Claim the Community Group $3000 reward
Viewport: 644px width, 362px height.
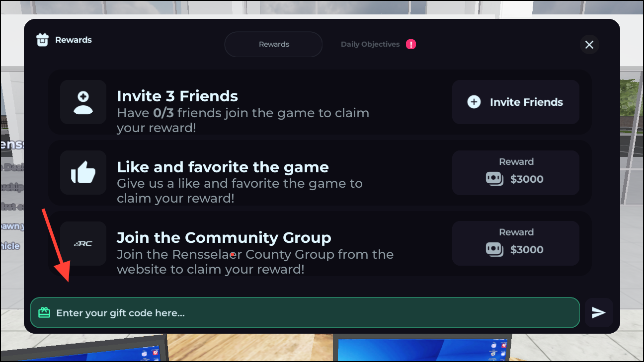point(516,243)
